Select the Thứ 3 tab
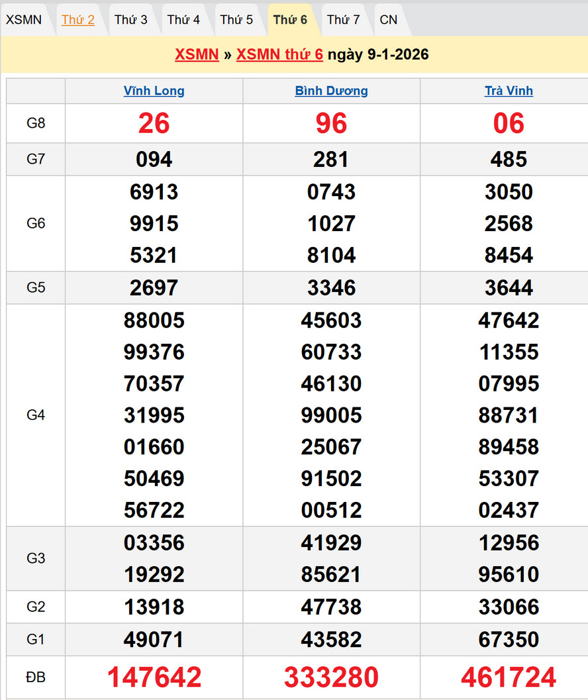Viewport: 588px width, 700px height. tap(131, 20)
